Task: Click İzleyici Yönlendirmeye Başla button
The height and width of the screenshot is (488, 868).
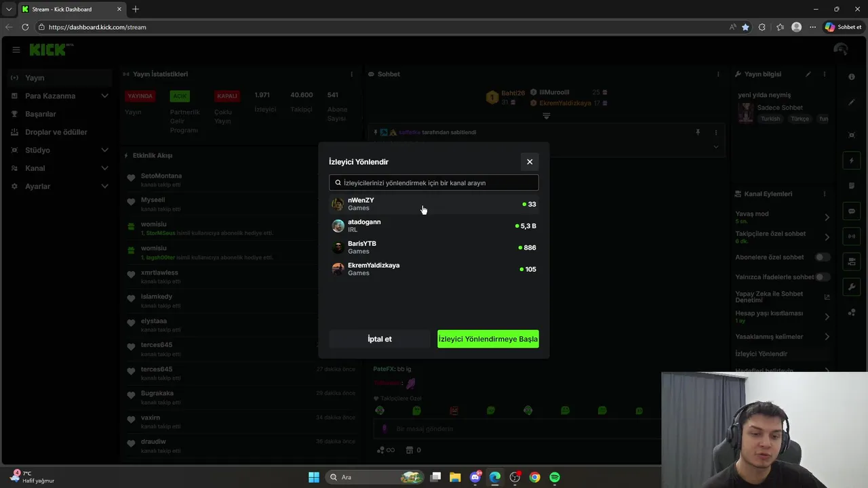Action: pos(488,339)
